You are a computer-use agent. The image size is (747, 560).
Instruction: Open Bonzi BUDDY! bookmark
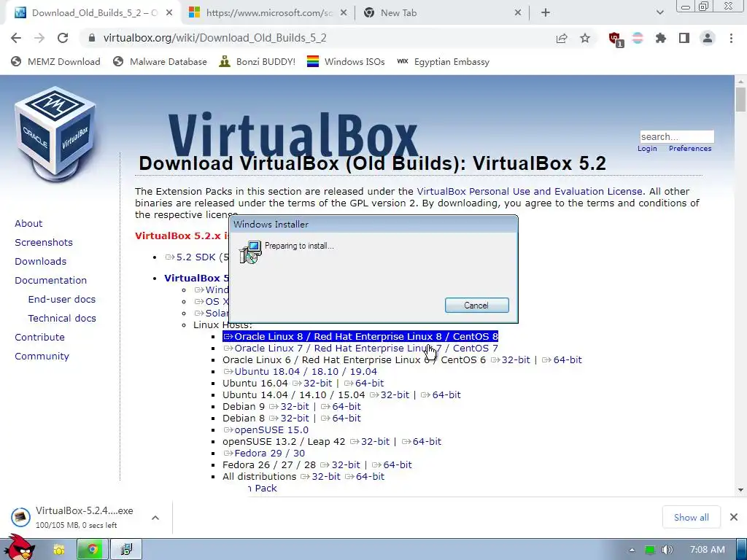coord(258,62)
